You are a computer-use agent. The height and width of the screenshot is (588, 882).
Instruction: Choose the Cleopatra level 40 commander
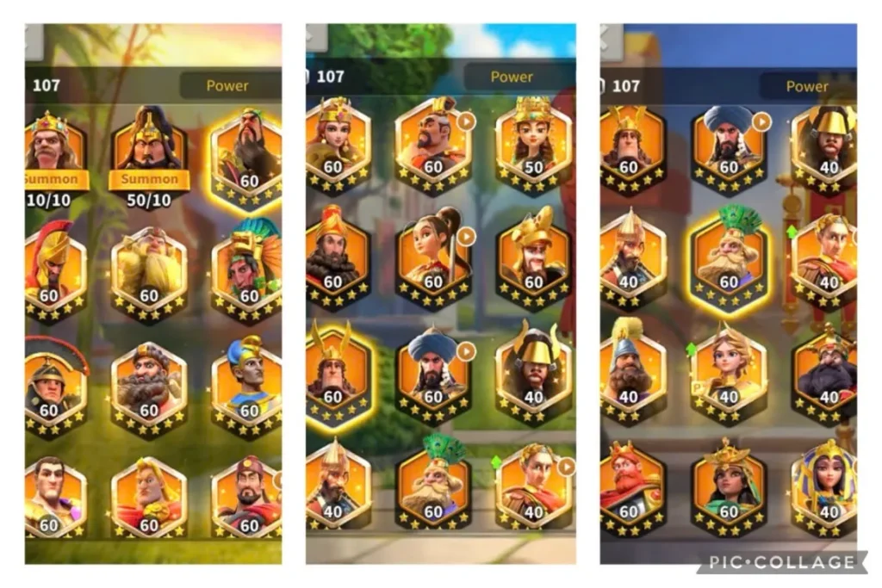pyautogui.click(x=826, y=488)
